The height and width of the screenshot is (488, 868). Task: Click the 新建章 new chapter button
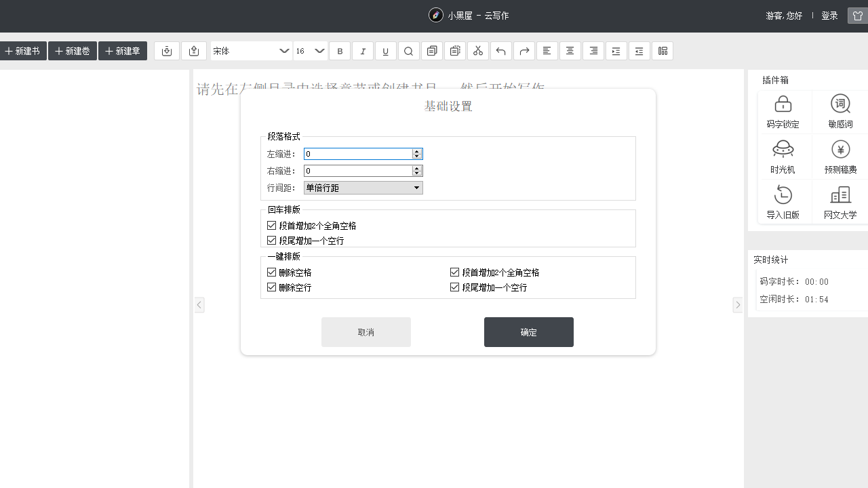[123, 51]
